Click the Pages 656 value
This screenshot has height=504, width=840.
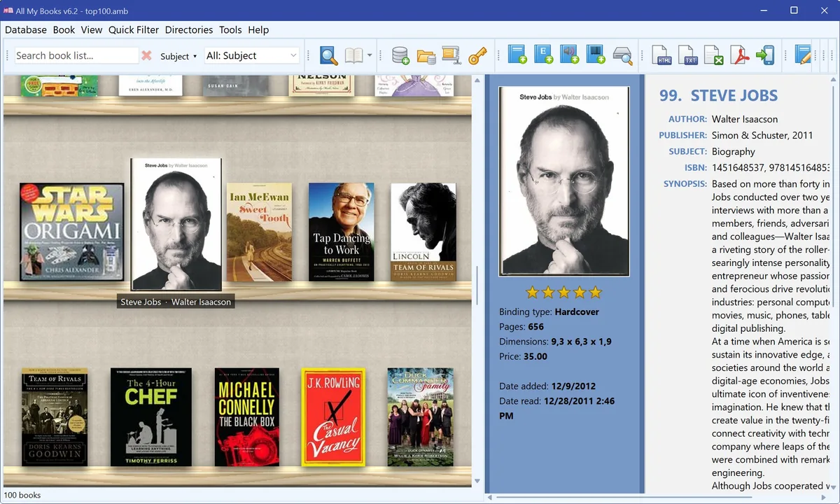pos(535,327)
